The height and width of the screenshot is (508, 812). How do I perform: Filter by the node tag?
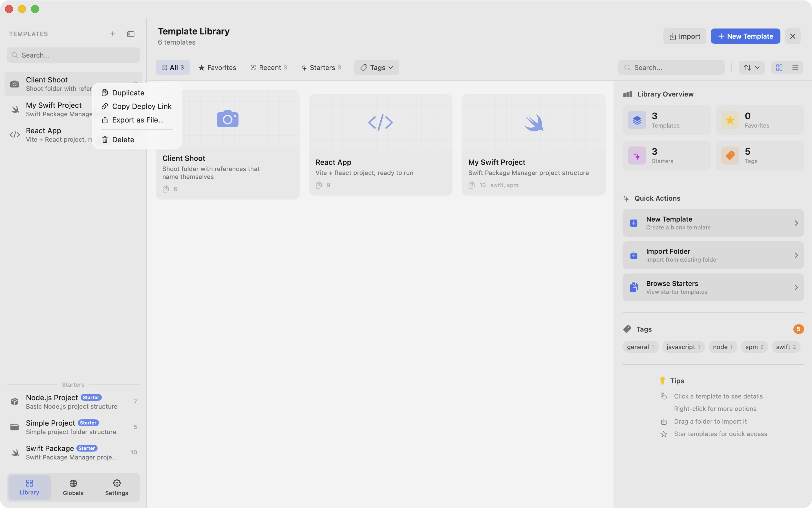click(723, 347)
